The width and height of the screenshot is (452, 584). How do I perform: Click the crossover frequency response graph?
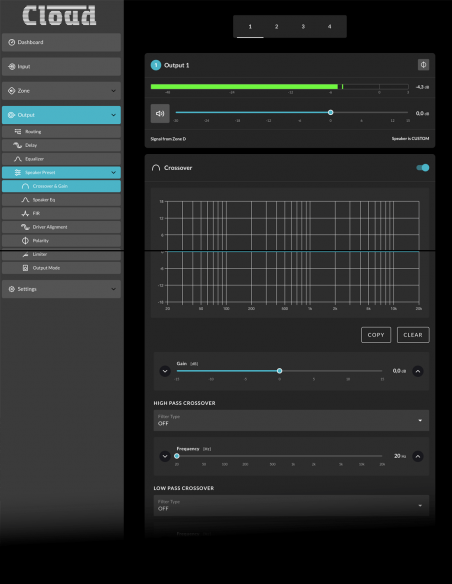pos(290,253)
